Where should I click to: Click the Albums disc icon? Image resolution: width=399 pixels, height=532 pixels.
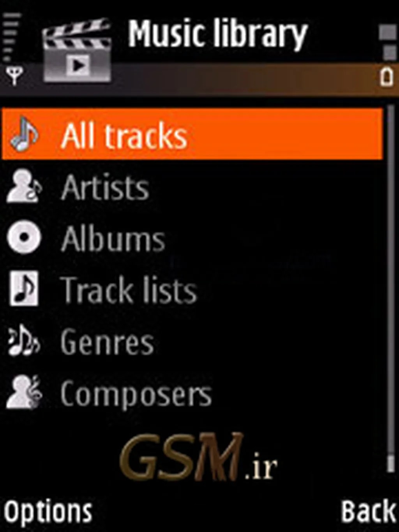tap(24, 237)
